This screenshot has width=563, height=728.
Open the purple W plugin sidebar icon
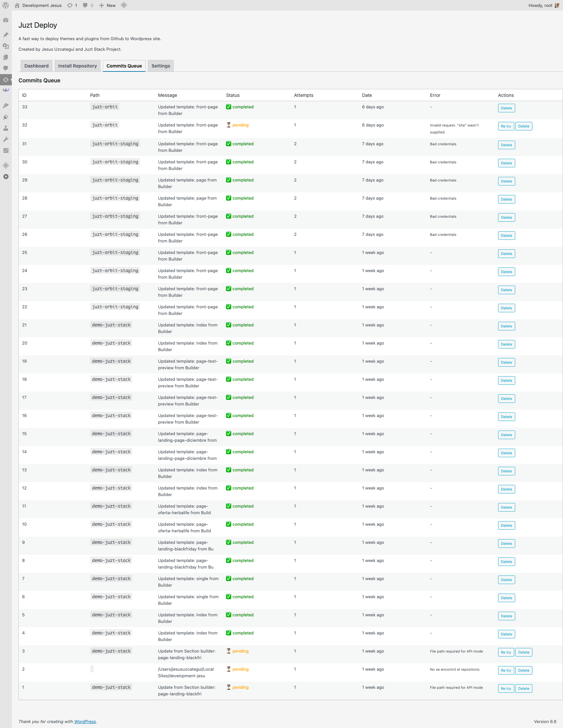(6, 90)
